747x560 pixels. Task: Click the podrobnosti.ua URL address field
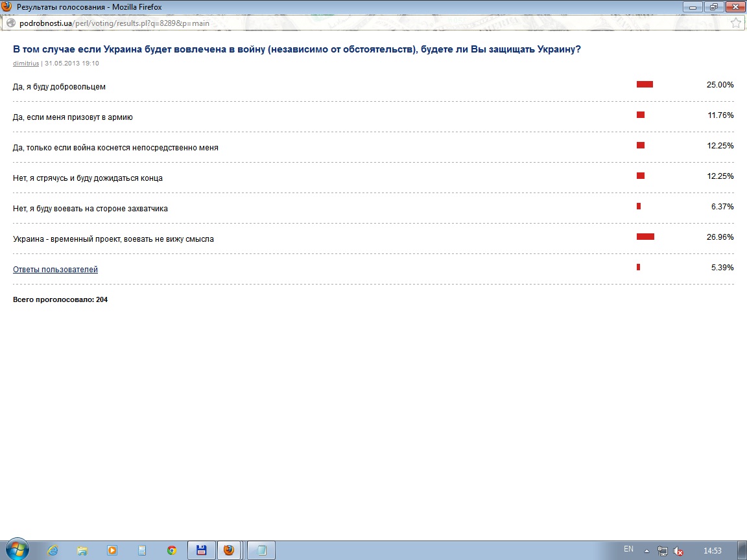point(324,23)
